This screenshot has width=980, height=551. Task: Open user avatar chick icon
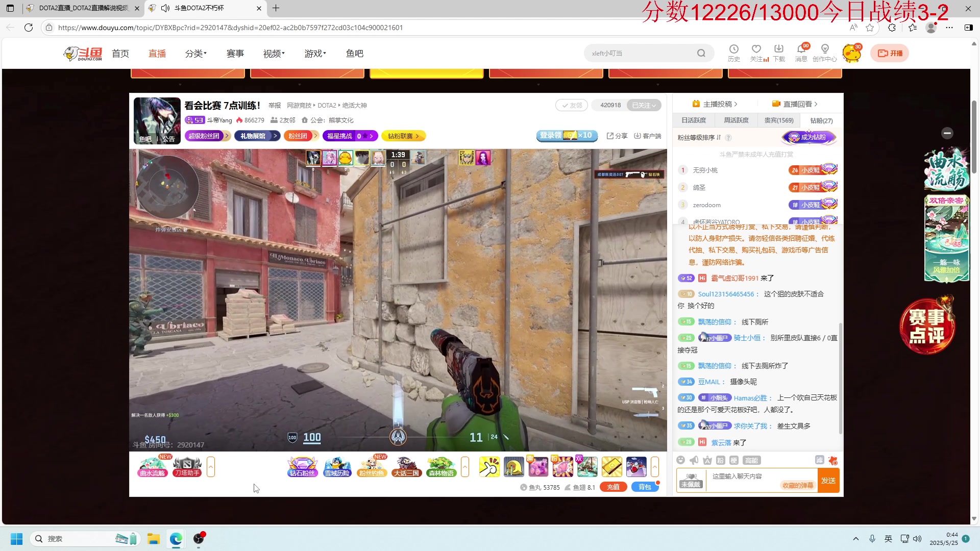(851, 53)
